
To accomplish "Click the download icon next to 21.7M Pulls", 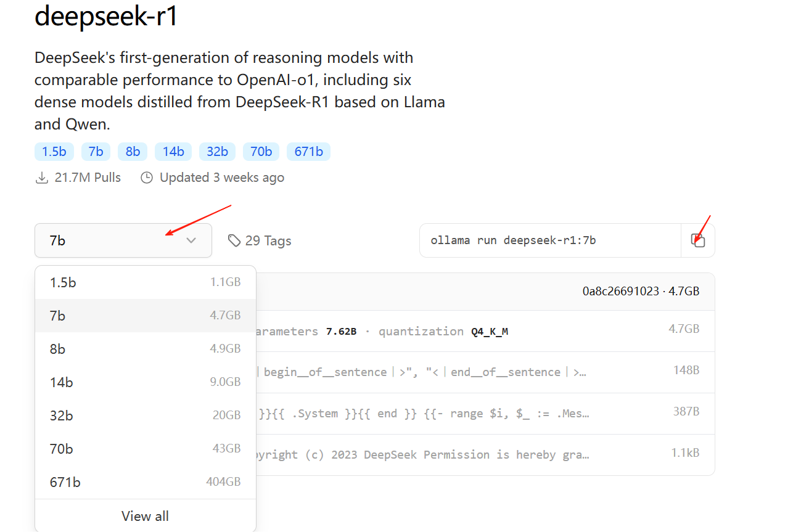I will coord(42,178).
